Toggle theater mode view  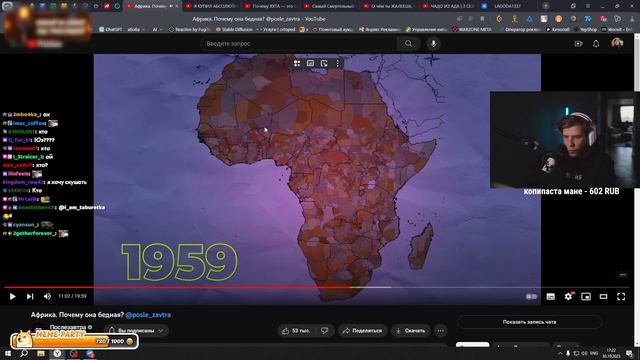[603, 297]
